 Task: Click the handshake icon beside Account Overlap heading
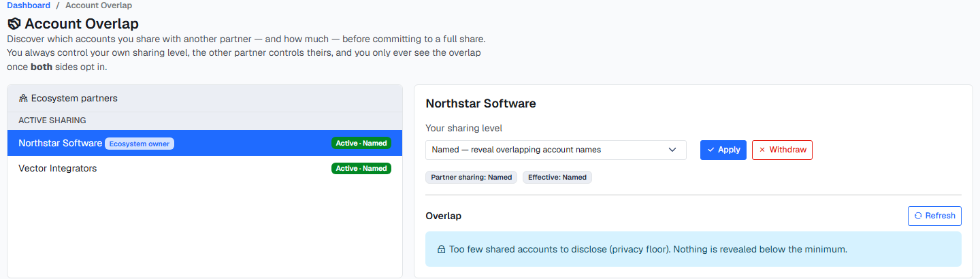(14, 24)
